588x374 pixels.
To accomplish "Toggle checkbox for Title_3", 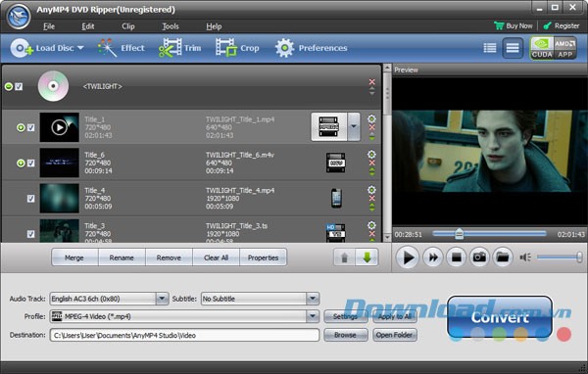I will point(30,234).
